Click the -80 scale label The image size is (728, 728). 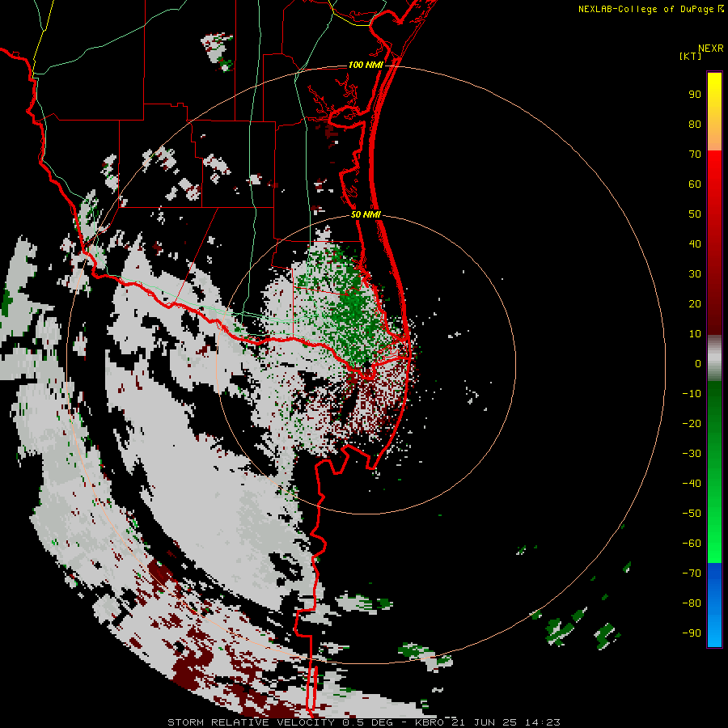tap(692, 603)
